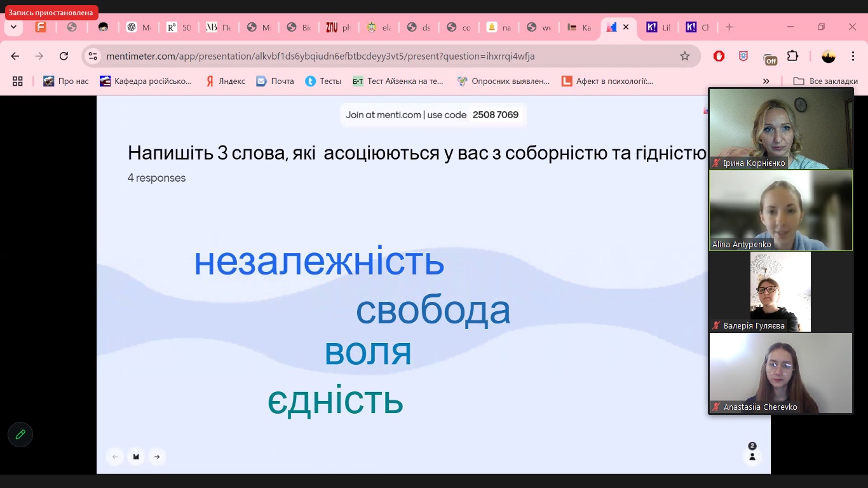Viewport: 868px width, 488px height.
Task: Select Alina Antypenko's video thumbnail
Action: tap(780, 210)
